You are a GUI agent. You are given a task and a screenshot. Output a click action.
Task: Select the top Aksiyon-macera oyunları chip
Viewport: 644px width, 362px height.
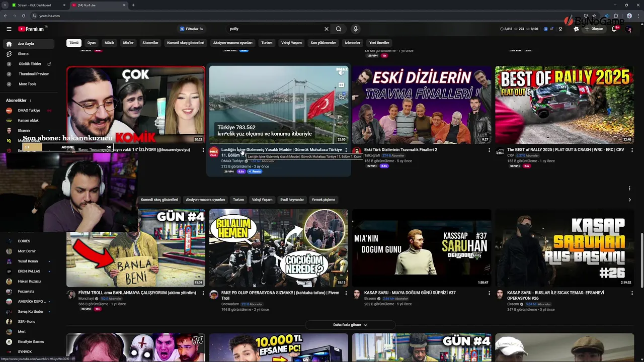click(x=232, y=43)
